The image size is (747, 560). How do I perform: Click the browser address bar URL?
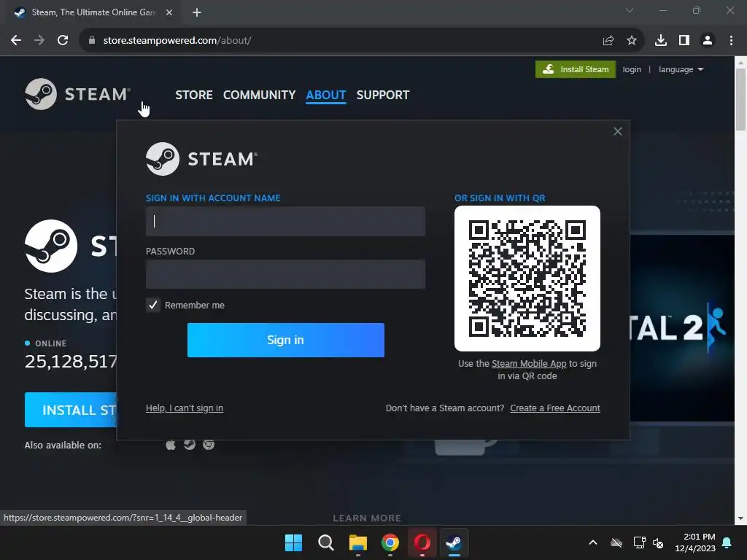177,41
